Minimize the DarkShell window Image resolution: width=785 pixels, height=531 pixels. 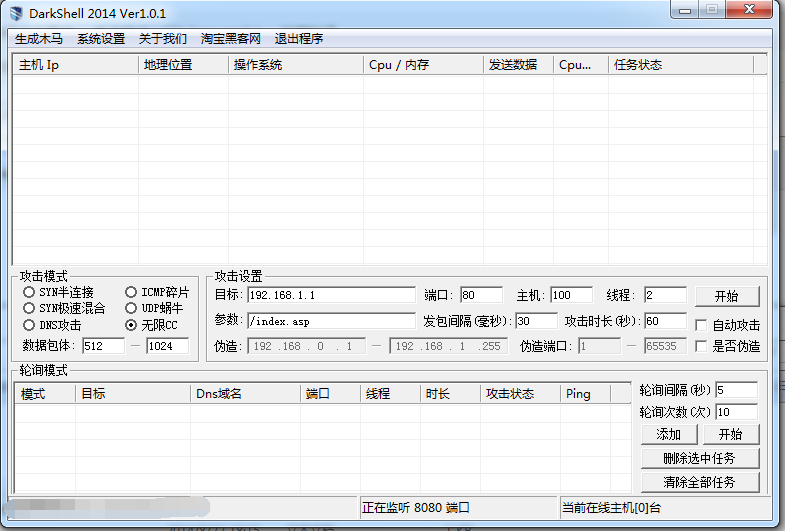[685, 10]
